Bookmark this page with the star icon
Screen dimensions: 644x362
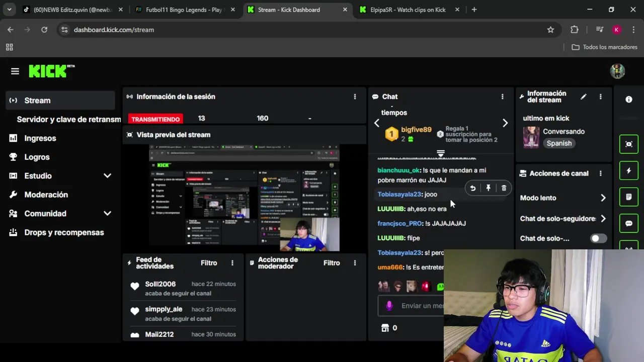550,30
